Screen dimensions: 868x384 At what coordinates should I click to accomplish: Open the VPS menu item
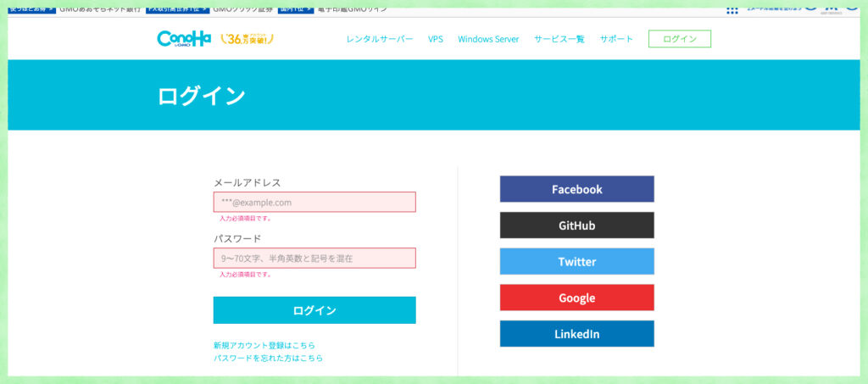tap(436, 39)
